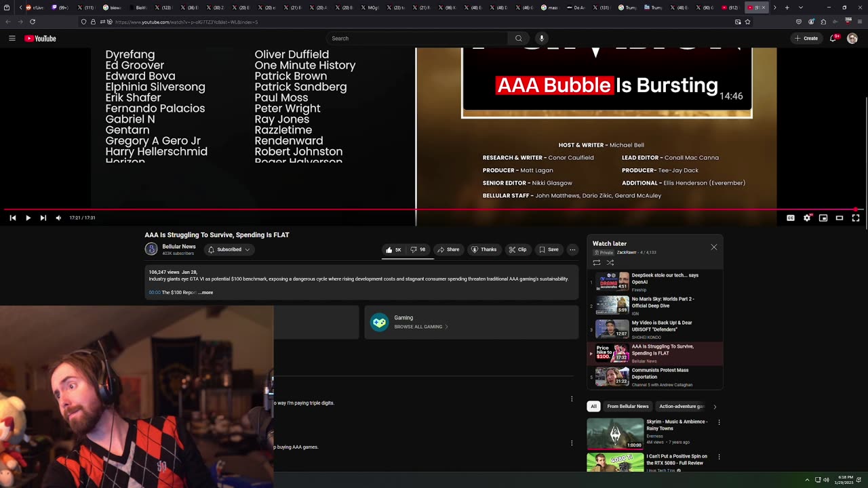Reload the page in browser toolbar

click(33, 22)
